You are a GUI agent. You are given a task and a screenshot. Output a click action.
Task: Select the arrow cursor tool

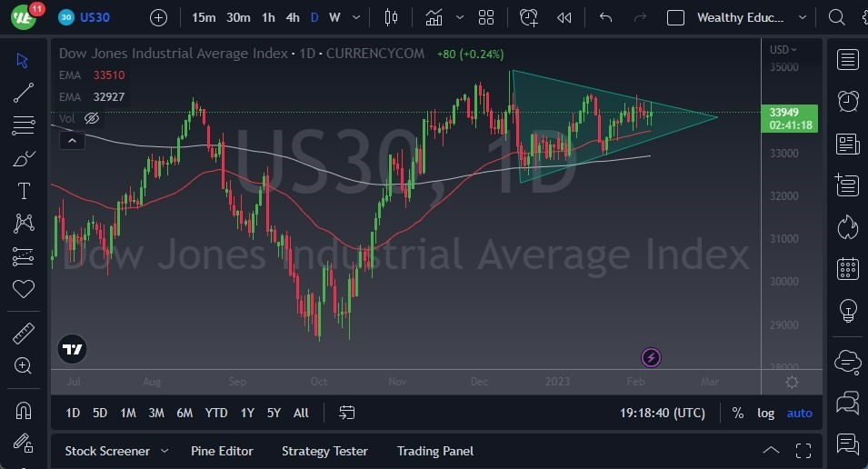pos(23,60)
